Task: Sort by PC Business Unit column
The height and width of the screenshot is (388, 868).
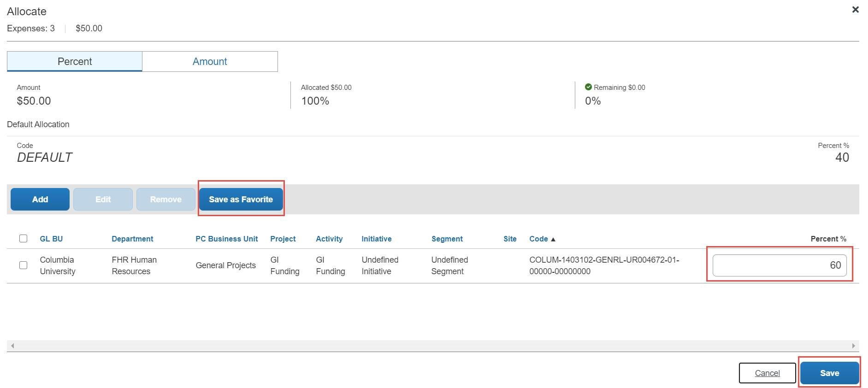Action: (226, 239)
